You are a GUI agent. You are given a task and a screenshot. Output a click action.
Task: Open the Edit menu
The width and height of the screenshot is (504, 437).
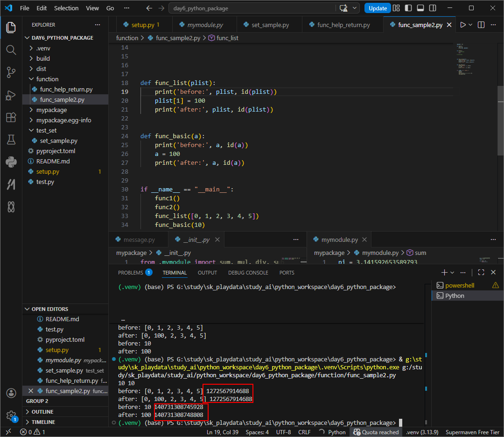pyautogui.click(x=42, y=8)
